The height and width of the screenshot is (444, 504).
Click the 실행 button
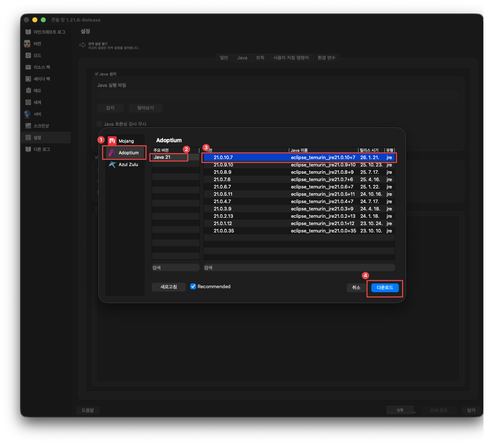tap(400, 410)
